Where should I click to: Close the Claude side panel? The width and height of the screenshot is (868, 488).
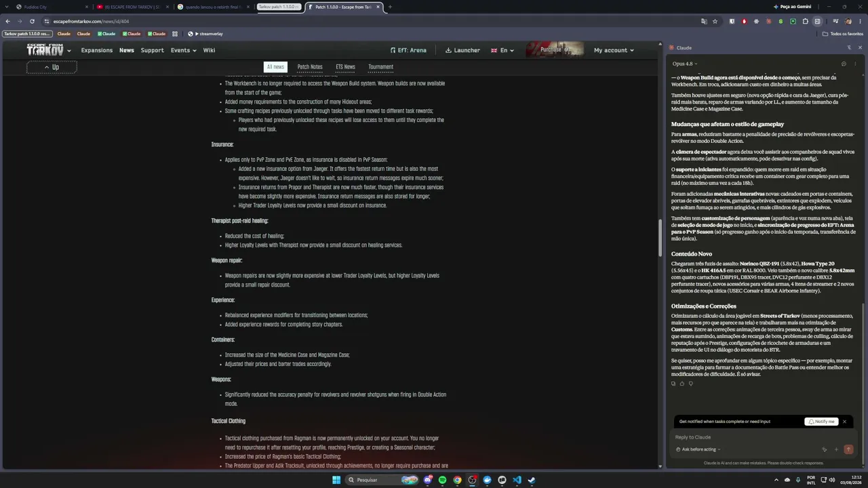(860, 48)
